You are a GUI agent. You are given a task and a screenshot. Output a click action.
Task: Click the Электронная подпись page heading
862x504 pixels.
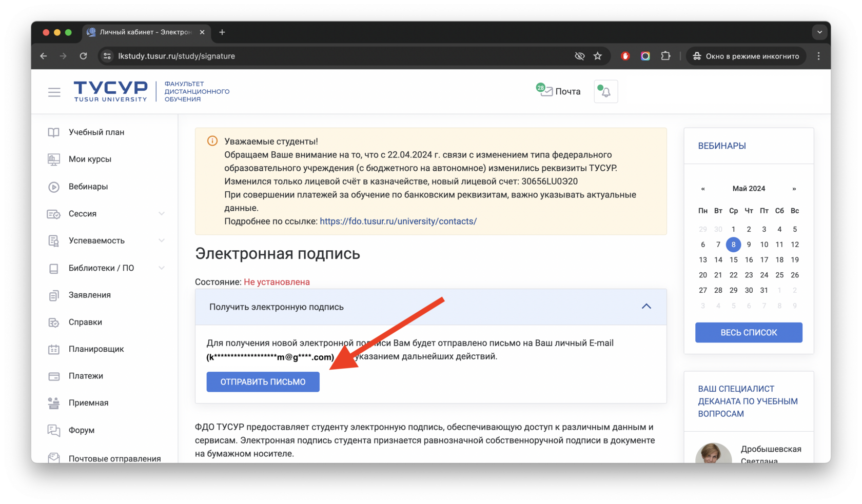point(278,254)
